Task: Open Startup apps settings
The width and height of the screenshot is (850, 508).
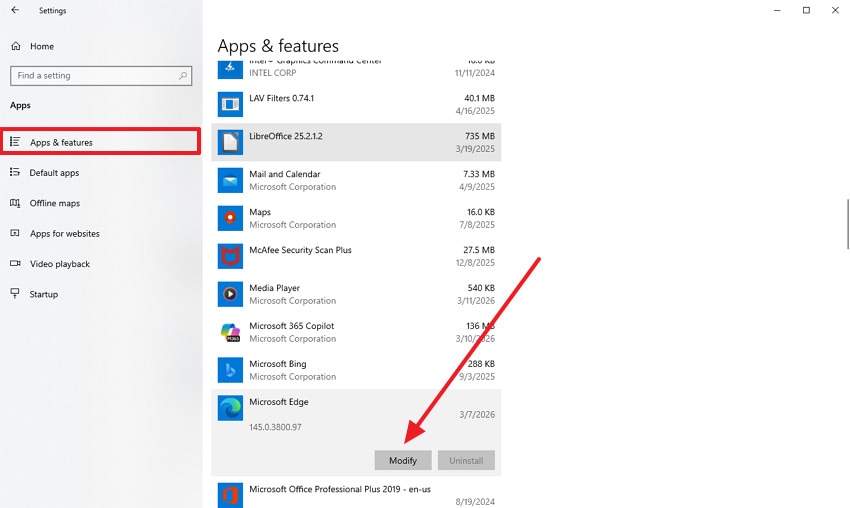Action: [101, 294]
